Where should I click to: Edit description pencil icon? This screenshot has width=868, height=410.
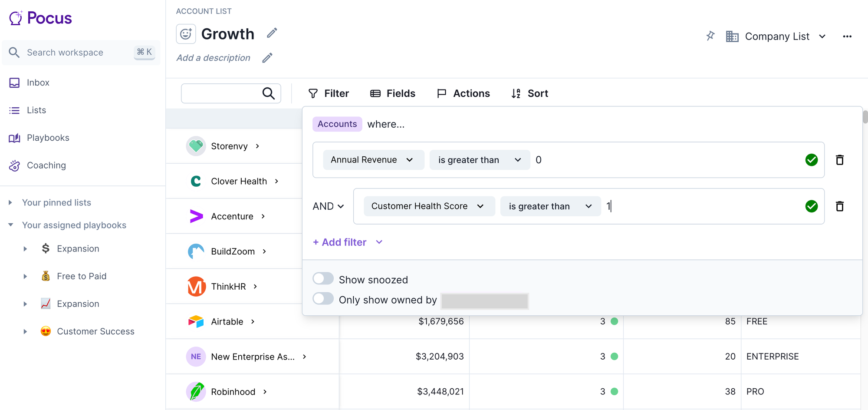click(x=267, y=58)
